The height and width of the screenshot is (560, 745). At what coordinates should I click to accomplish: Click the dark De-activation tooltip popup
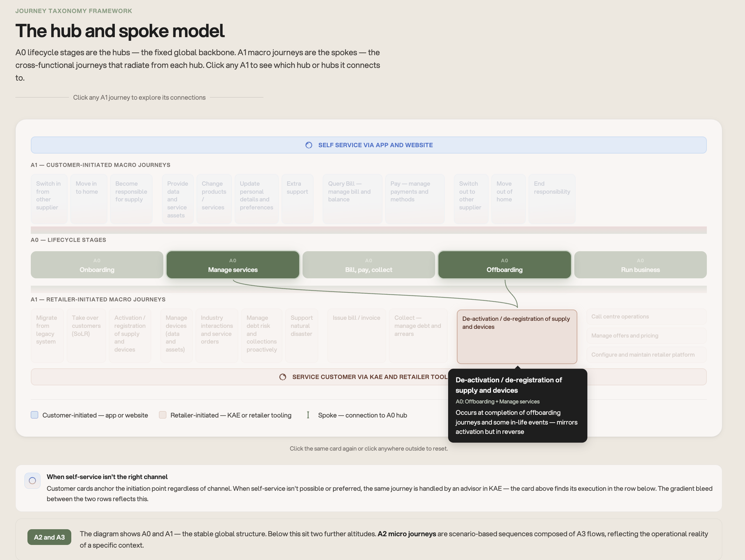(517, 405)
